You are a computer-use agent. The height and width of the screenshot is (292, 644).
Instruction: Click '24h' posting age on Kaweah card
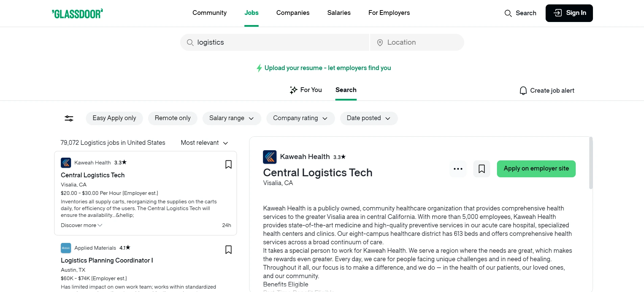(x=226, y=225)
